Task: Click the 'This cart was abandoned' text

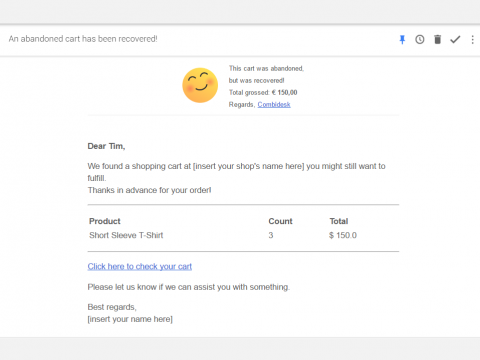Action: point(266,69)
